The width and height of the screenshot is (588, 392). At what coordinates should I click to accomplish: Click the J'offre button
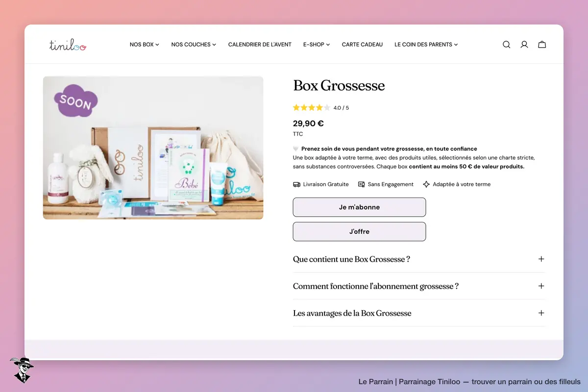point(359,232)
